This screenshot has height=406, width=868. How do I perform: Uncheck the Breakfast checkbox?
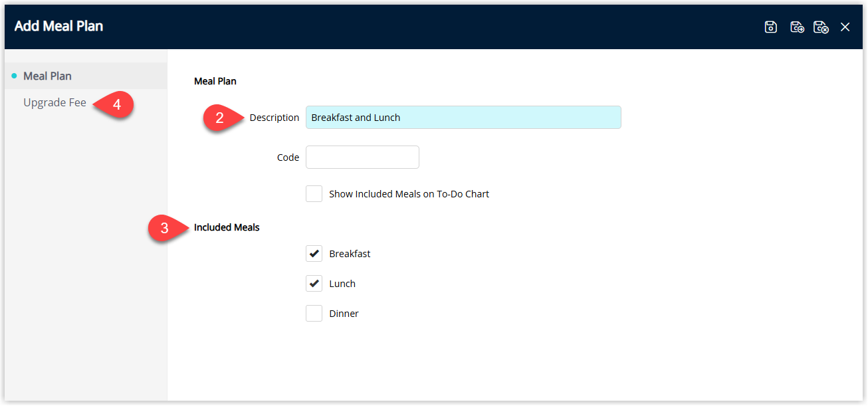[314, 254]
